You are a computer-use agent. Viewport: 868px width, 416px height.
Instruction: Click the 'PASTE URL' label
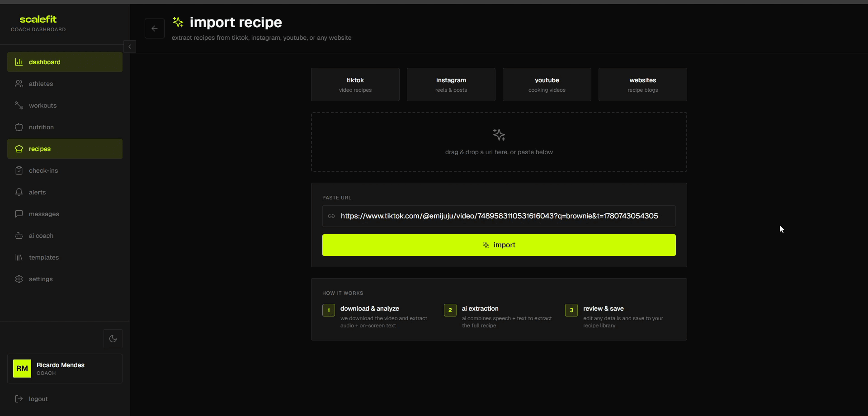pos(337,198)
